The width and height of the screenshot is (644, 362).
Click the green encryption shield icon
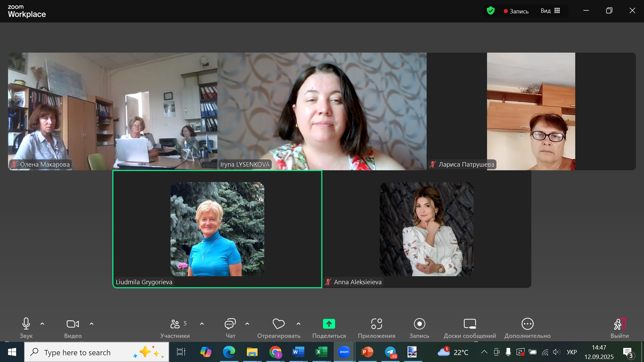pyautogui.click(x=491, y=11)
